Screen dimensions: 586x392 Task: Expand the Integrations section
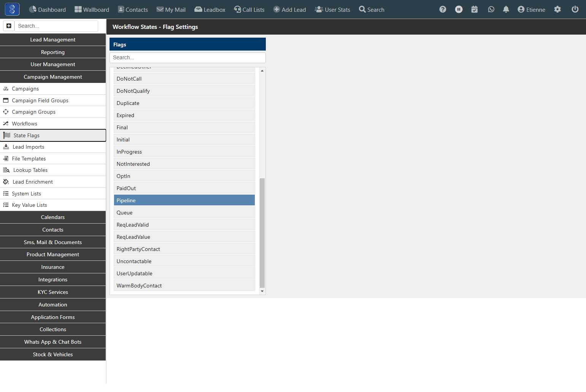coord(53,279)
